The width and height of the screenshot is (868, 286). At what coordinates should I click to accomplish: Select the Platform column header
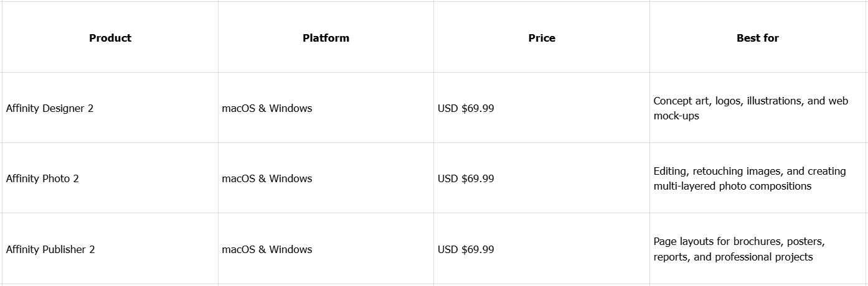tap(326, 38)
